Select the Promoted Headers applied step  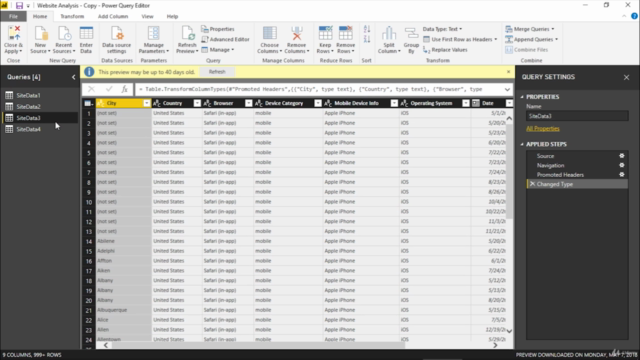tap(577, 175)
